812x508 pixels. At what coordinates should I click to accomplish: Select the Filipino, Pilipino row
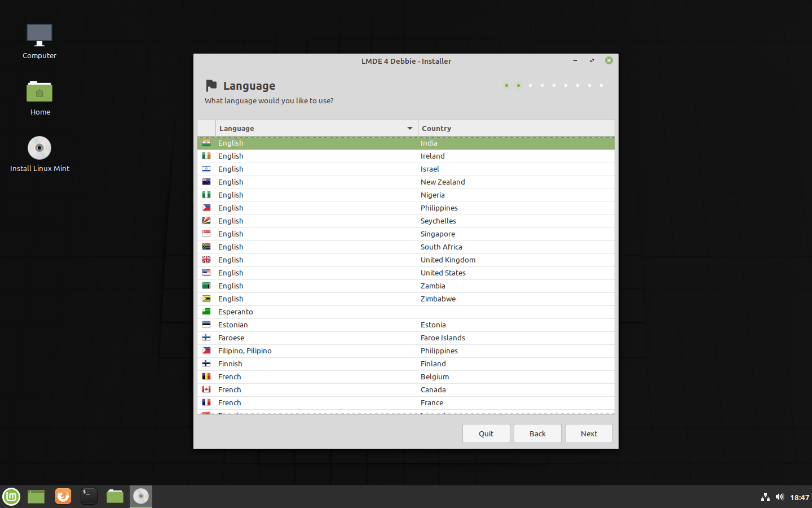click(x=406, y=351)
